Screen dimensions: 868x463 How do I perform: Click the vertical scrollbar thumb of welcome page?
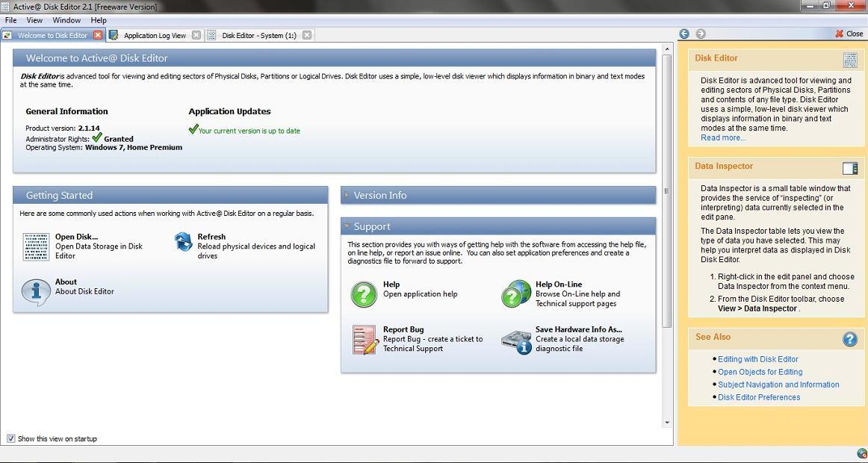(666, 191)
